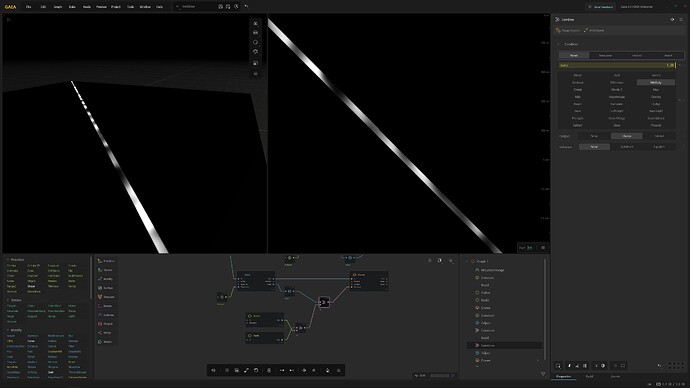
Task: Open the Help menu
Action: [x=159, y=7]
